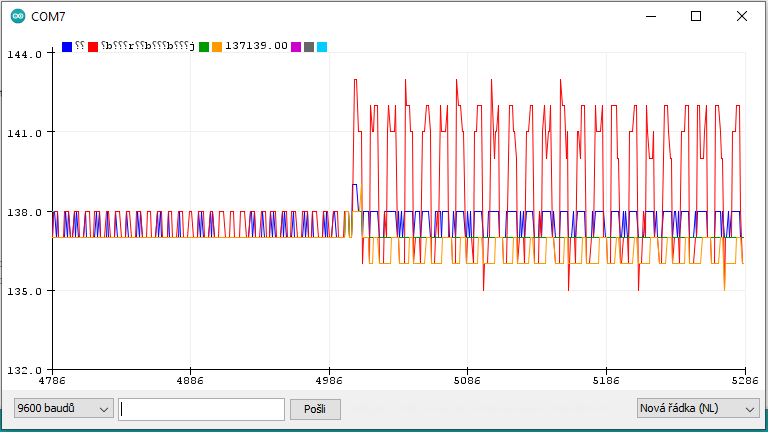Click the magenta legend color square
The width and height of the screenshot is (768, 432).
tap(296, 47)
